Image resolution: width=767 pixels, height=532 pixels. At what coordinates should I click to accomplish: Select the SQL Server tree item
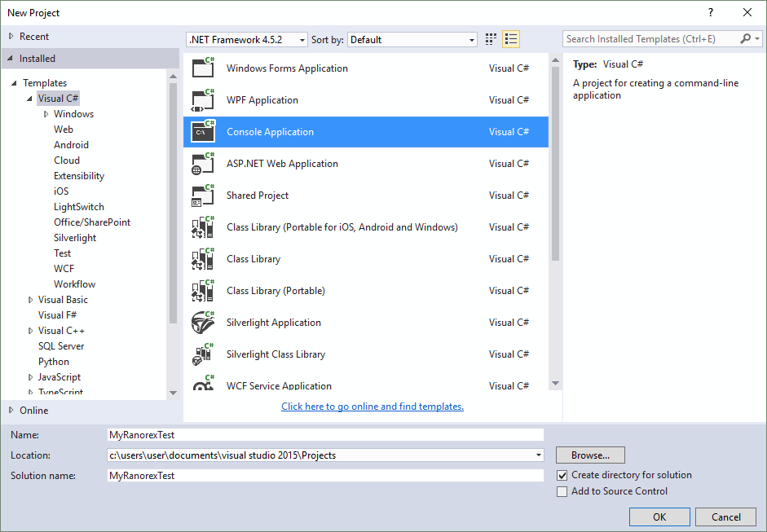[61, 346]
